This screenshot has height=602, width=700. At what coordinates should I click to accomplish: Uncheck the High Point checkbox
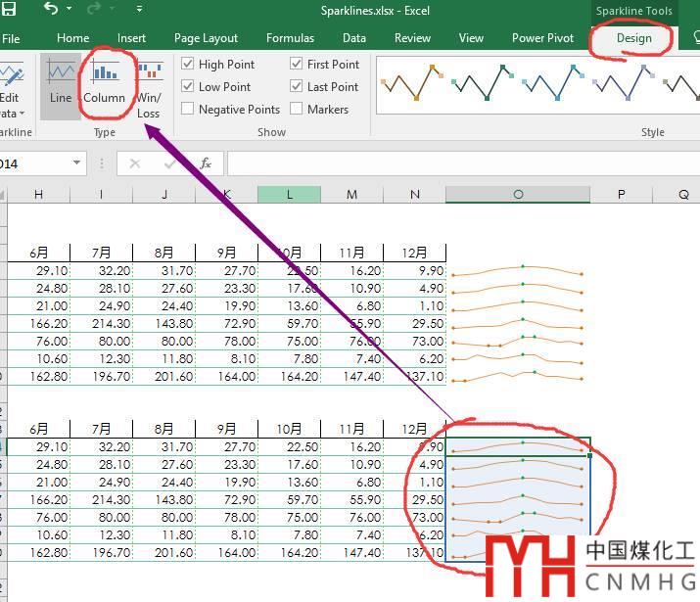188,64
